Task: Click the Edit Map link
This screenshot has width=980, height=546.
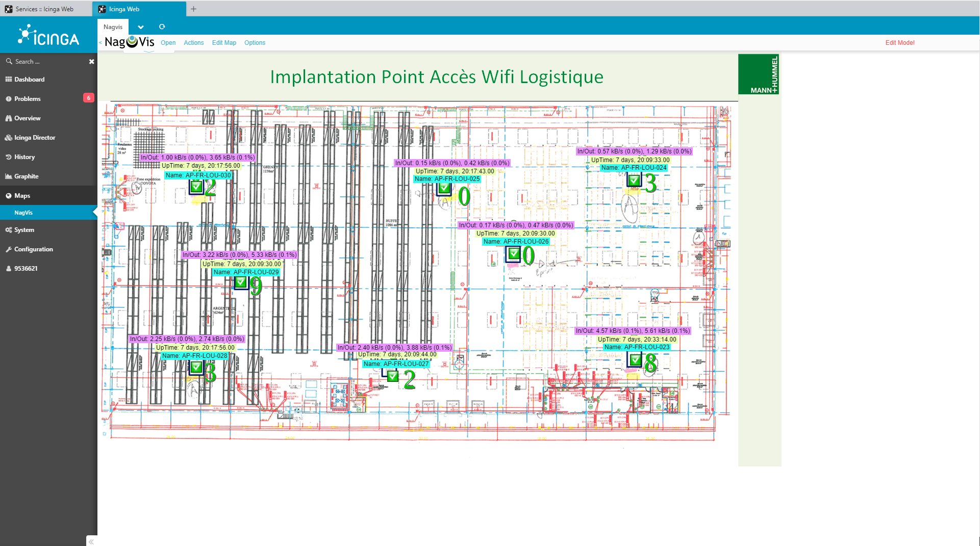Action: (224, 43)
